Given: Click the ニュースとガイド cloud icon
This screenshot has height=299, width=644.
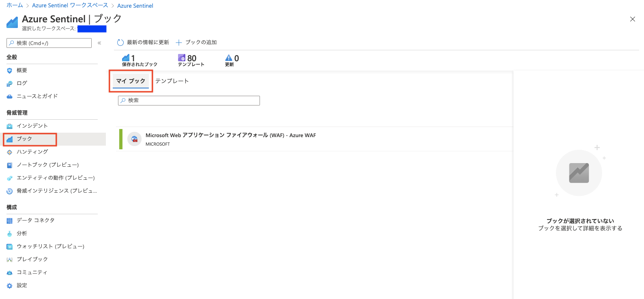Looking at the screenshot, I should 10,97.
